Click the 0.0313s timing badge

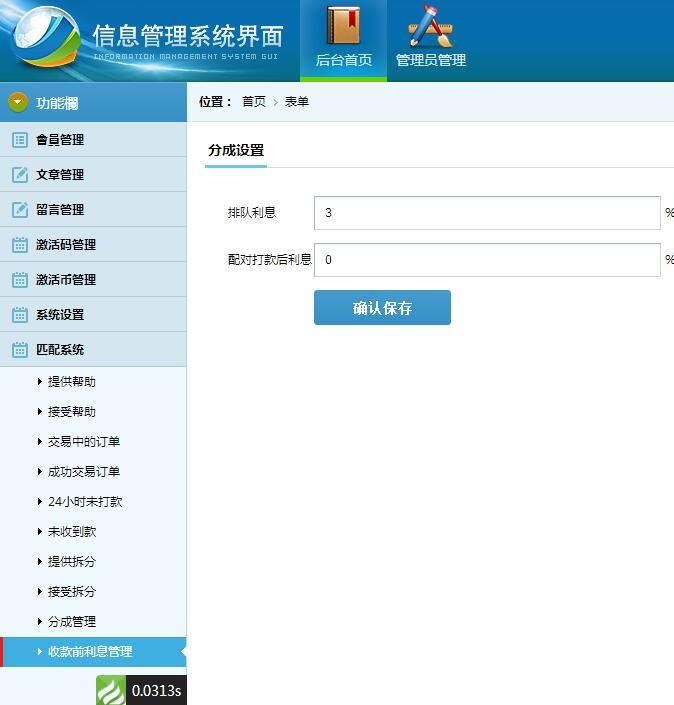point(156,690)
